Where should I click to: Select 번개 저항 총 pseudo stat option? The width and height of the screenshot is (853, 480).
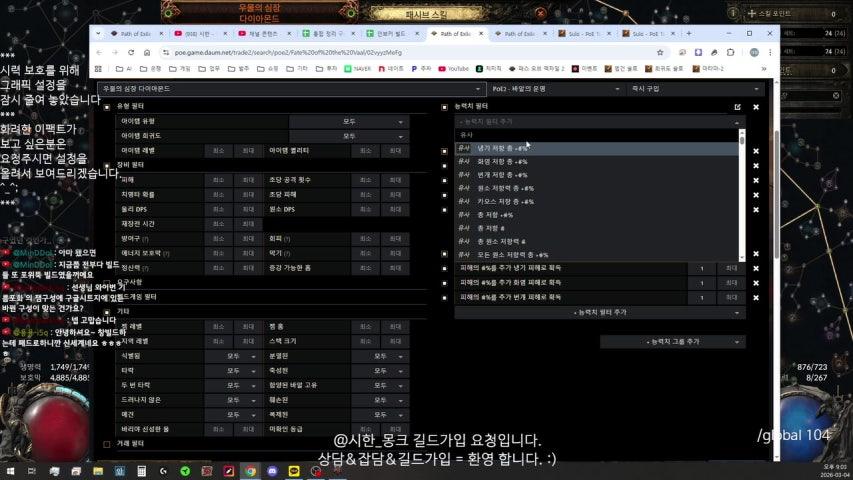[596, 175]
